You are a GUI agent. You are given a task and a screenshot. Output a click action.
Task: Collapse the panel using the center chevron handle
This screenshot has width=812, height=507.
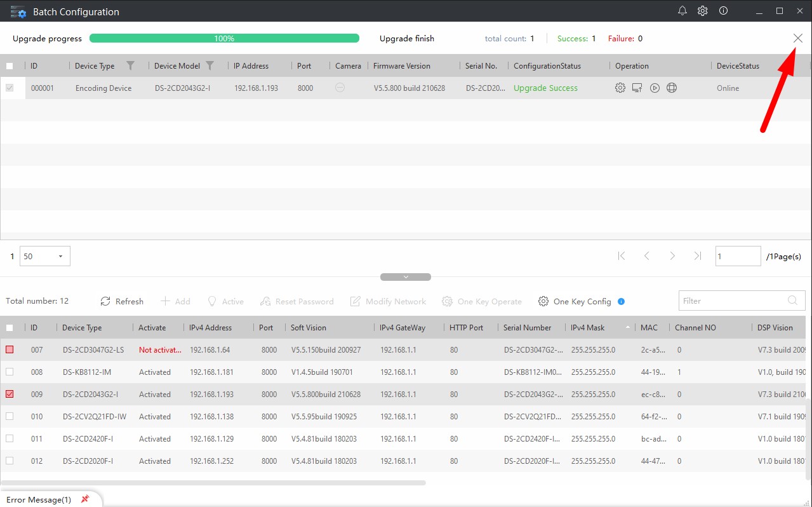pyautogui.click(x=406, y=277)
